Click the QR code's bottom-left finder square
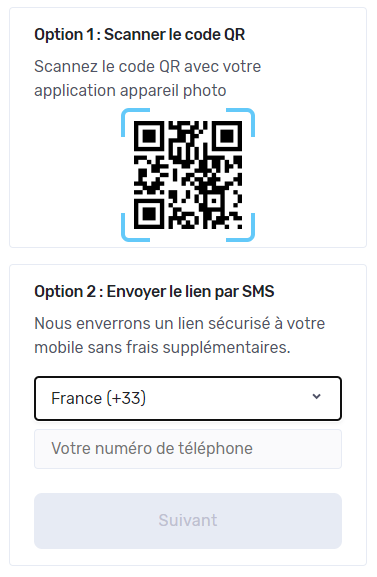Screen dimensions: 377x577 click(x=149, y=214)
